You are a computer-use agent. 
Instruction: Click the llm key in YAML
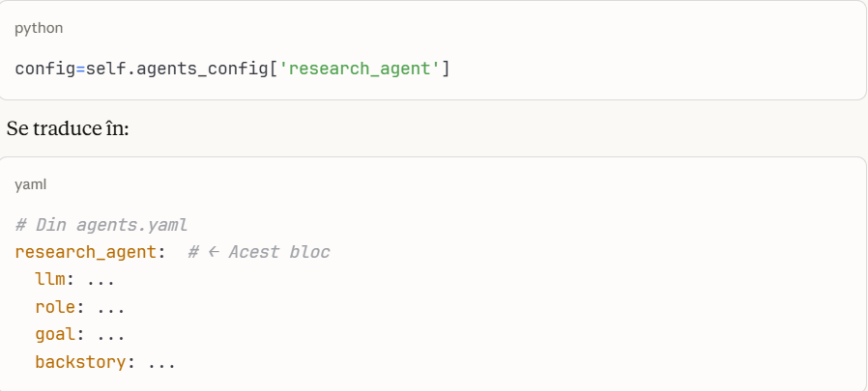50,280
